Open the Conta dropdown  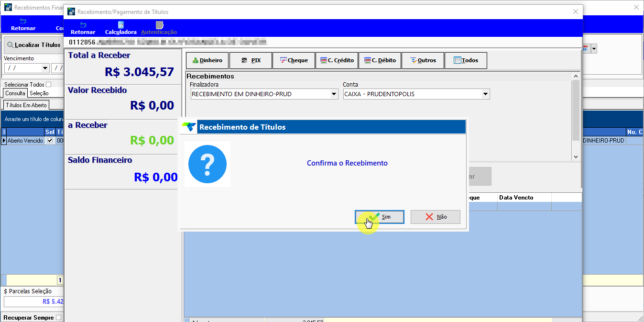click(486, 94)
